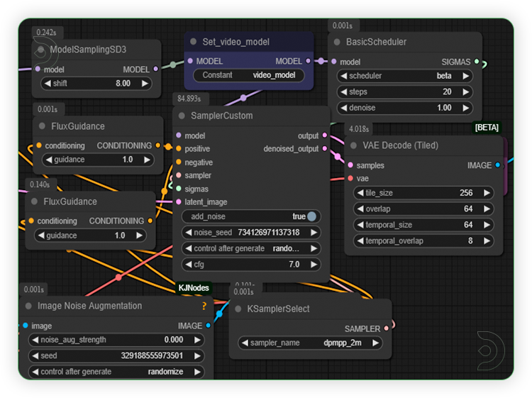Viewport: 532px width, 398px height.
Task: Open SamplerCustom control after generate dropdown
Action: 251,248
